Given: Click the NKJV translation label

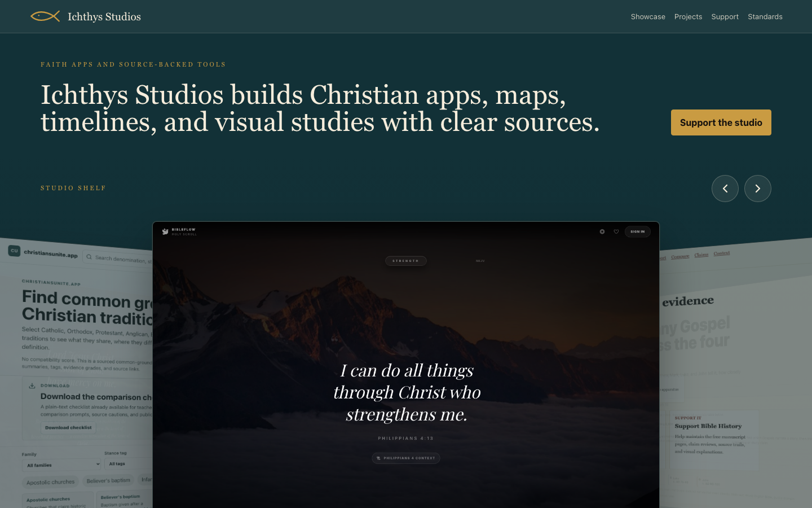Looking at the screenshot, I should (x=480, y=261).
